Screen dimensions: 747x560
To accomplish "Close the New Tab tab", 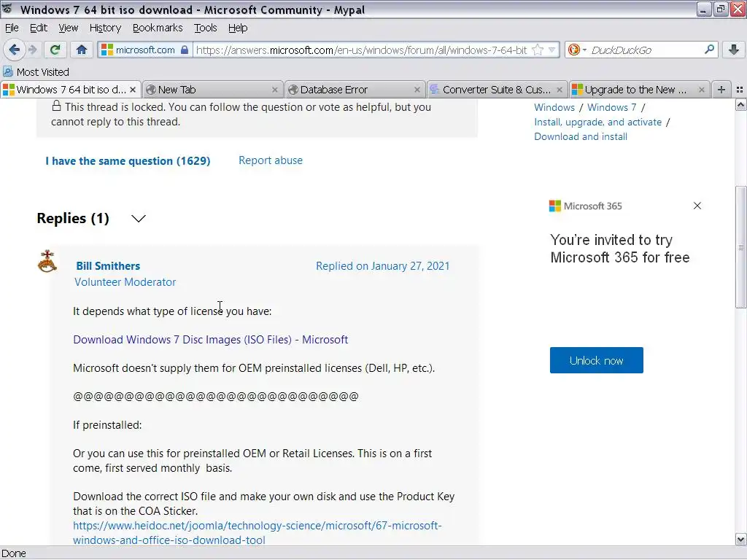I will click(x=275, y=90).
